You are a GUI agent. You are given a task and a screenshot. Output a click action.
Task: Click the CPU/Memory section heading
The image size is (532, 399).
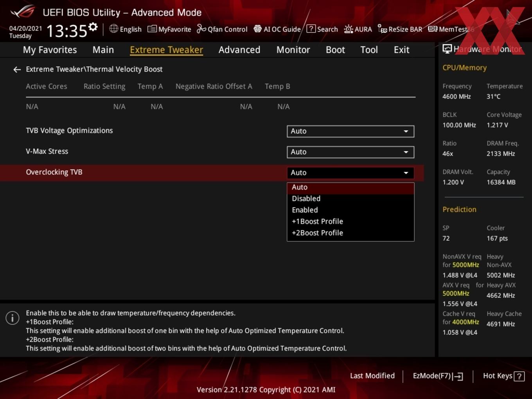tap(464, 68)
